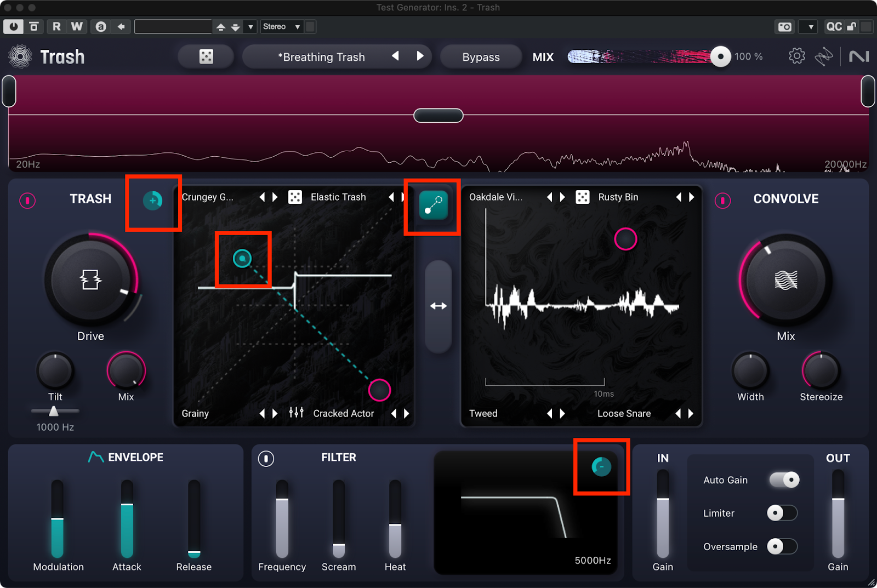Screen dimensions: 877x588
Task: Click the global MIX slider handle
Action: coord(720,56)
